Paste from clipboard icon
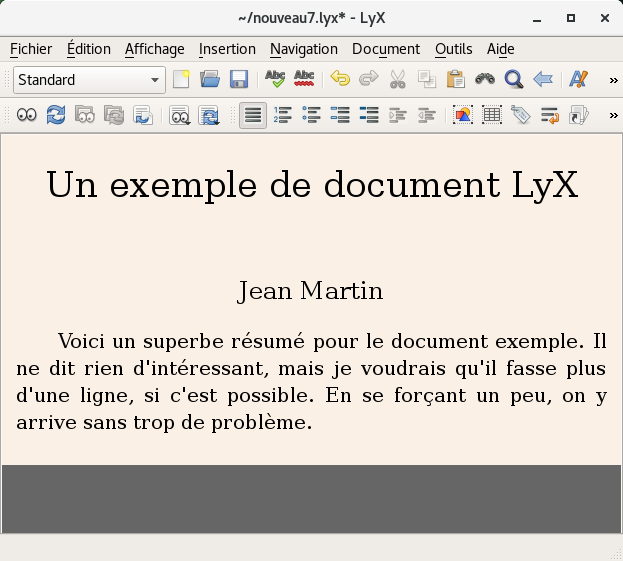Image resolution: width=623 pixels, height=561 pixels. tap(456, 79)
